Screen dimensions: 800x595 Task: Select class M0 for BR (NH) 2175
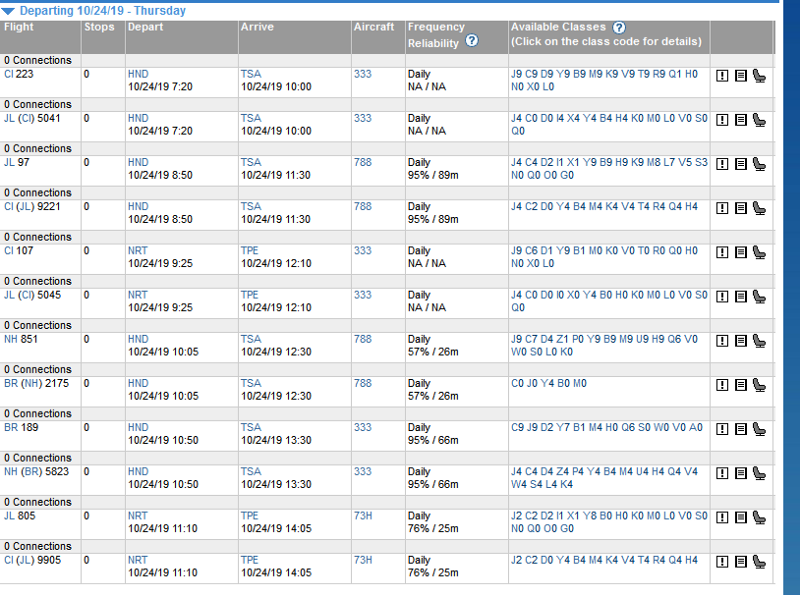tap(580, 383)
